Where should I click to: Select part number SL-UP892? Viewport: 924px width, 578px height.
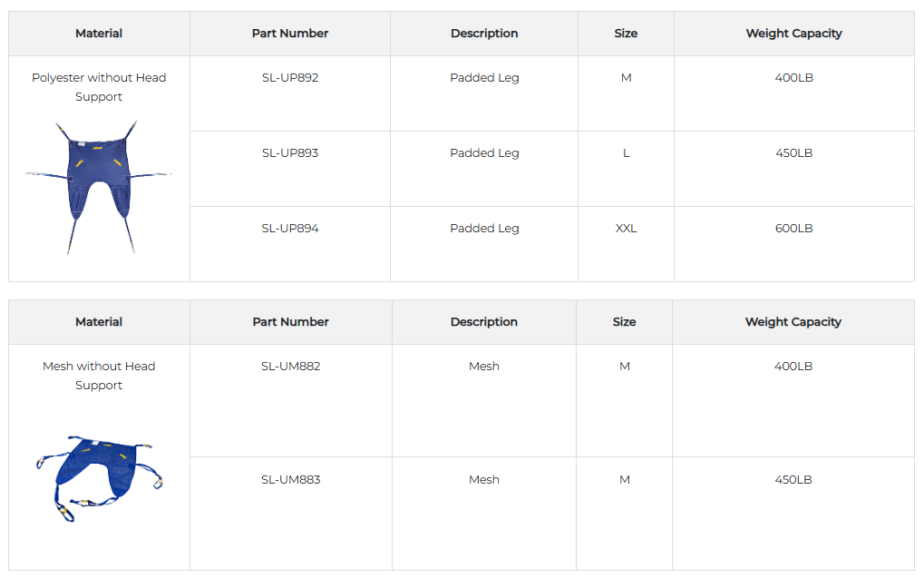[290, 78]
